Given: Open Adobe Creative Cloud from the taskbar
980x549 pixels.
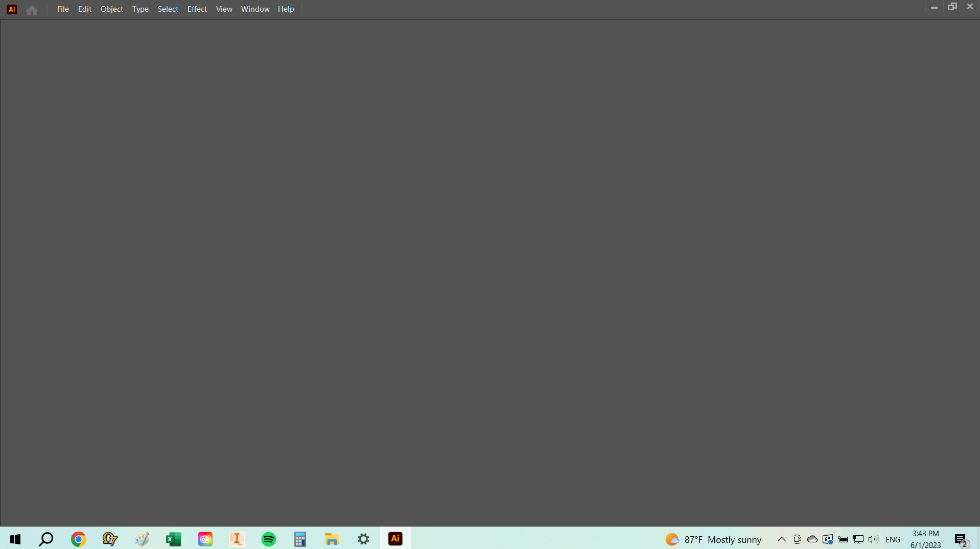Looking at the screenshot, I should 205,539.
